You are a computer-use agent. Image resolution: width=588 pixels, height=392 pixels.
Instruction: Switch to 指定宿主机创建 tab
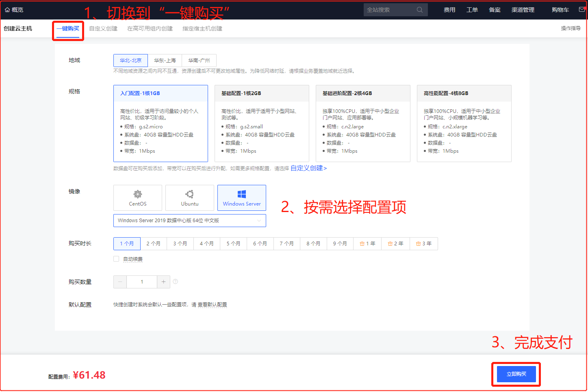[202, 28]
